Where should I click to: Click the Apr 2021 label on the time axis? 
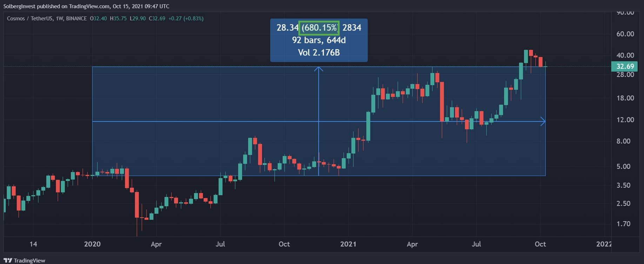412,244
